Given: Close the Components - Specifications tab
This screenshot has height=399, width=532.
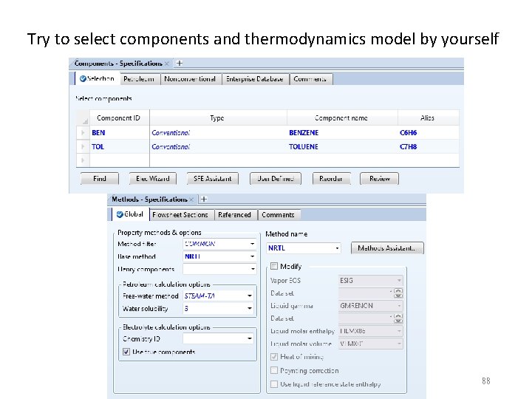Looking at the screenshot, I should click(x=168, y=64).
